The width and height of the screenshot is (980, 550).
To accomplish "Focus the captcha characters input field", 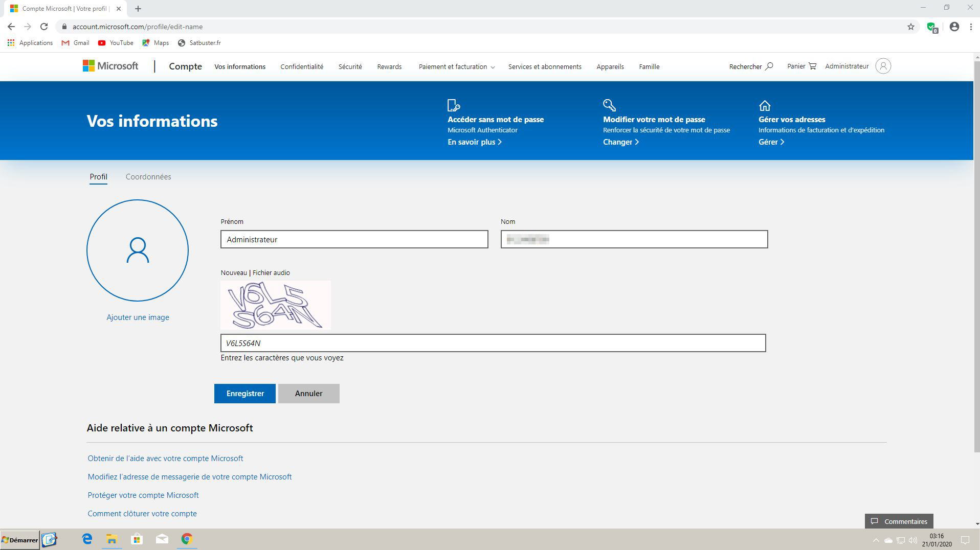I will coord(493,343).
